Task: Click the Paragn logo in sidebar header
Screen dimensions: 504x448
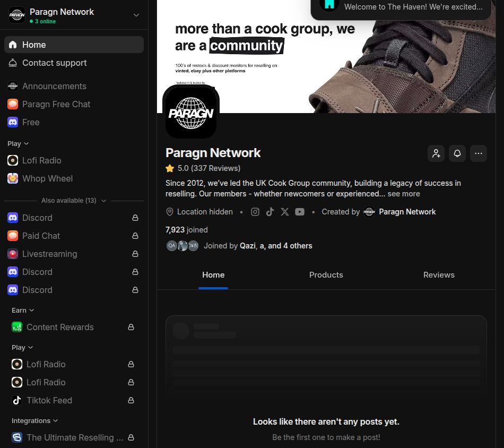Action: click(x=17, y=15)
